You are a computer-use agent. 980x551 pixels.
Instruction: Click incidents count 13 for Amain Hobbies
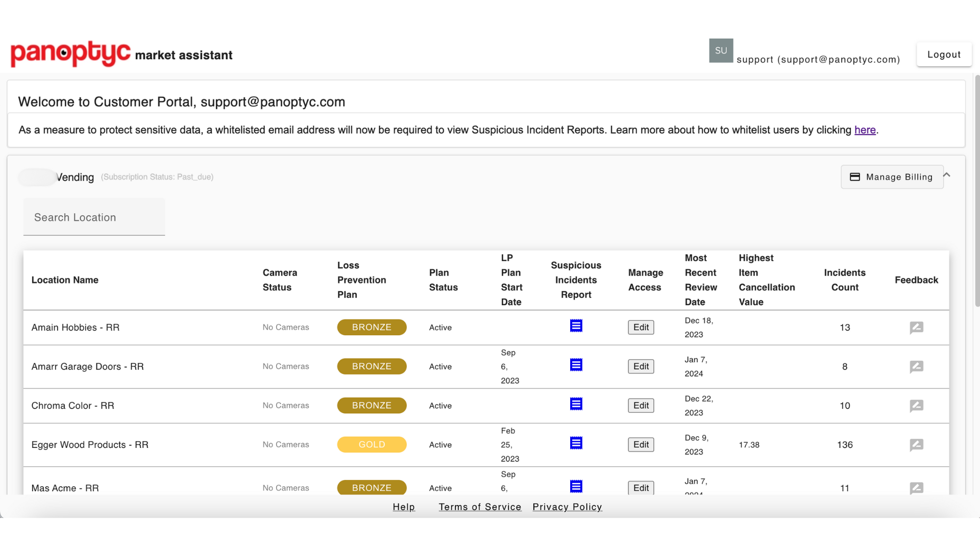[845, 328]
